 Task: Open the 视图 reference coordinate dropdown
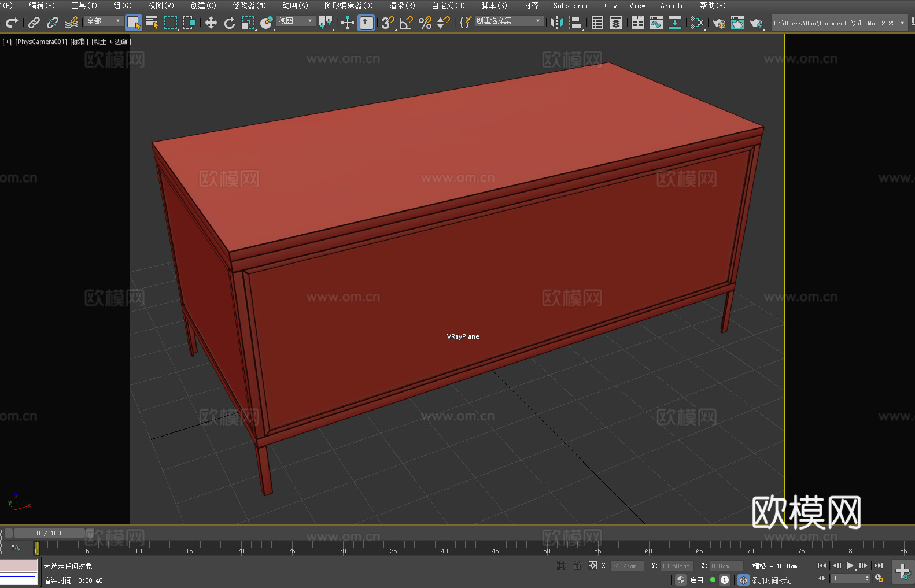(x=296, y=21)
